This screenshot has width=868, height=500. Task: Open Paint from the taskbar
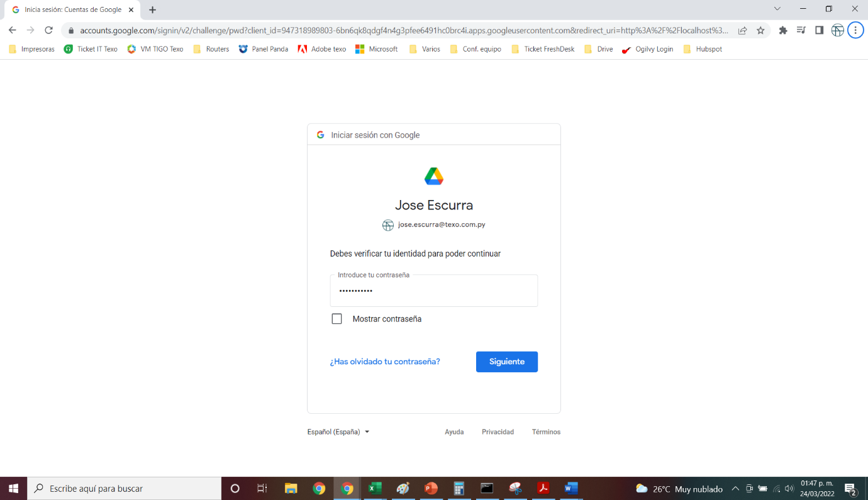403,488
